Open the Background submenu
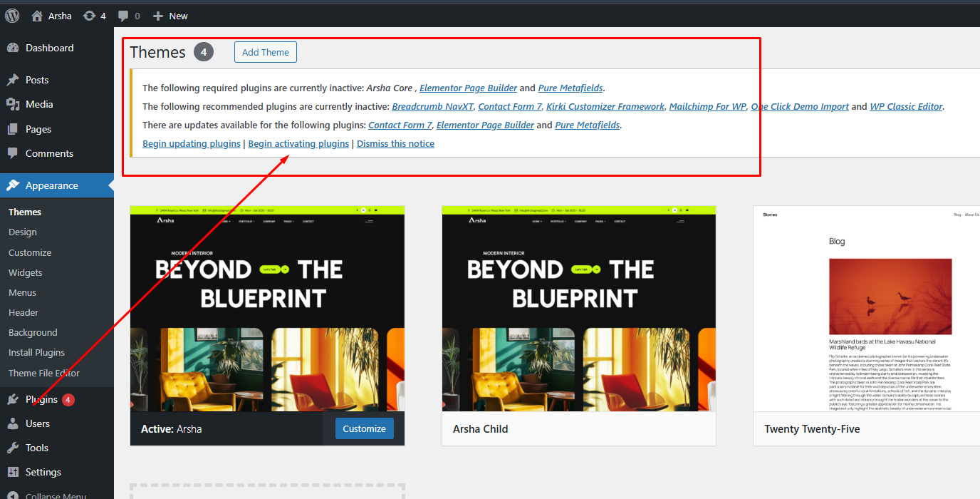Viewport: 980px width, 499px height. point(33,332)
